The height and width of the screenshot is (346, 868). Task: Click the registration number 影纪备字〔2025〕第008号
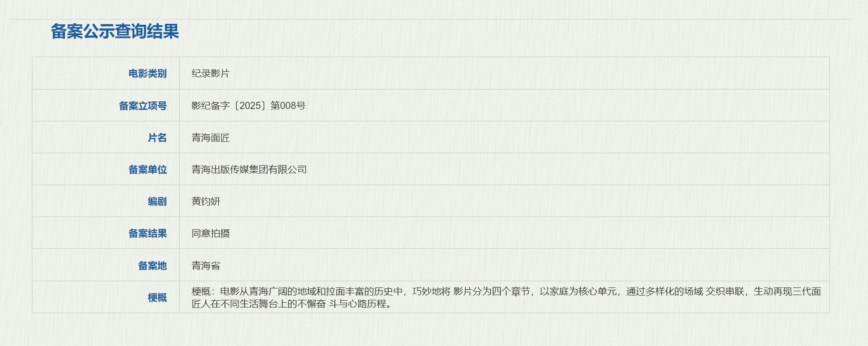click(x=249, y=106)
